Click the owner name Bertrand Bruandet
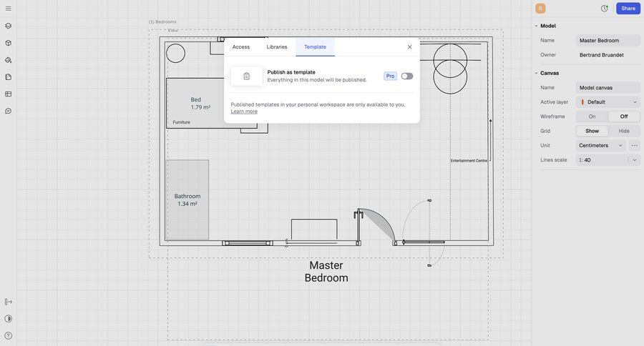The height and width of the screenshot is (346, 644). pyautogui.click(x=601, y=55)
